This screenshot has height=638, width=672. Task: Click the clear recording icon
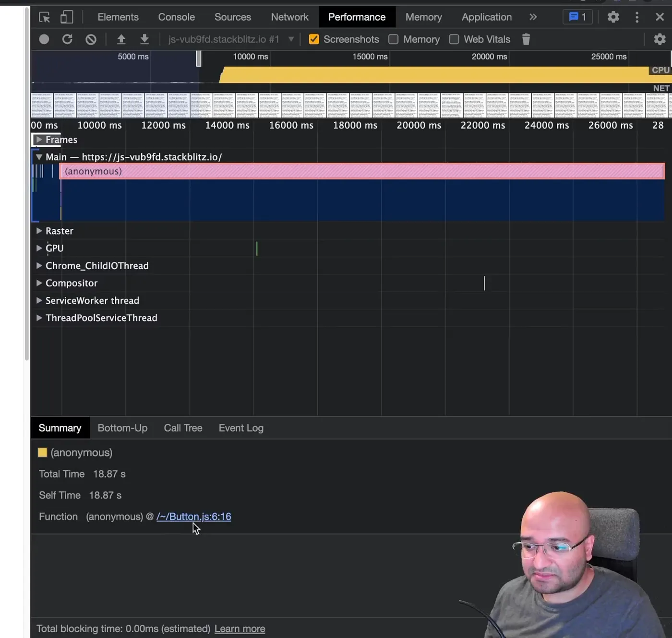(x=91, y=39)
